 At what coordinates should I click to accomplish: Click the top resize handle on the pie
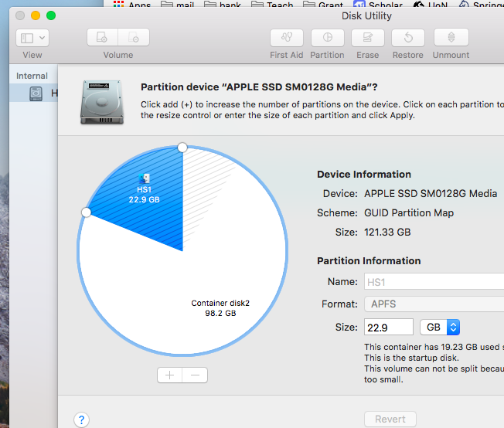182,148
